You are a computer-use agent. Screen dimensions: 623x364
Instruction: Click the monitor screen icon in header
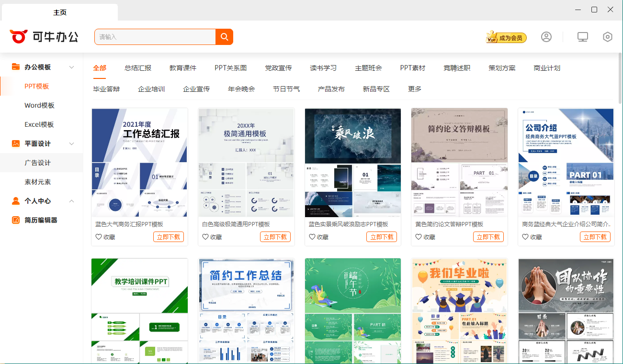coord(582,37)
